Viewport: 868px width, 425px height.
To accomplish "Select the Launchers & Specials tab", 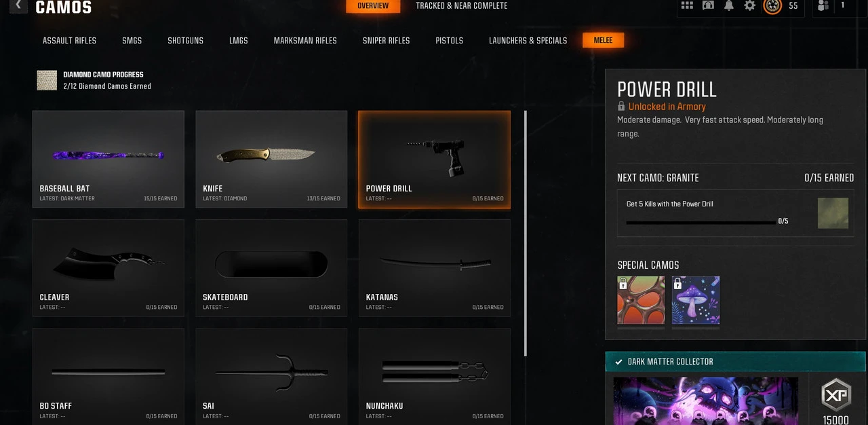I will click(x=528, y=41).
